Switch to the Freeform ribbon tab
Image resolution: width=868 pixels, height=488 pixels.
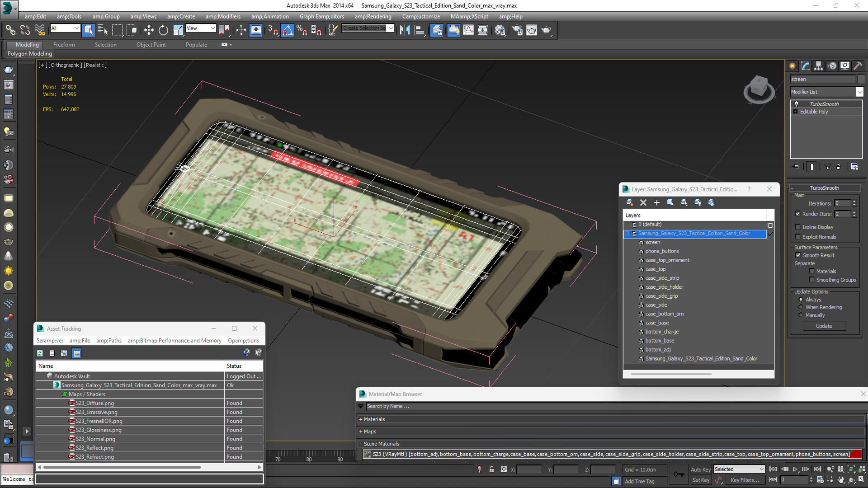pyautogui.click(x=64, y=45)
